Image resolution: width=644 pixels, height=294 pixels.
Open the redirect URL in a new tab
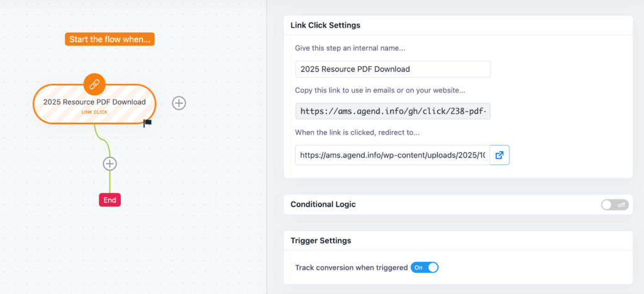click(499, 155)
